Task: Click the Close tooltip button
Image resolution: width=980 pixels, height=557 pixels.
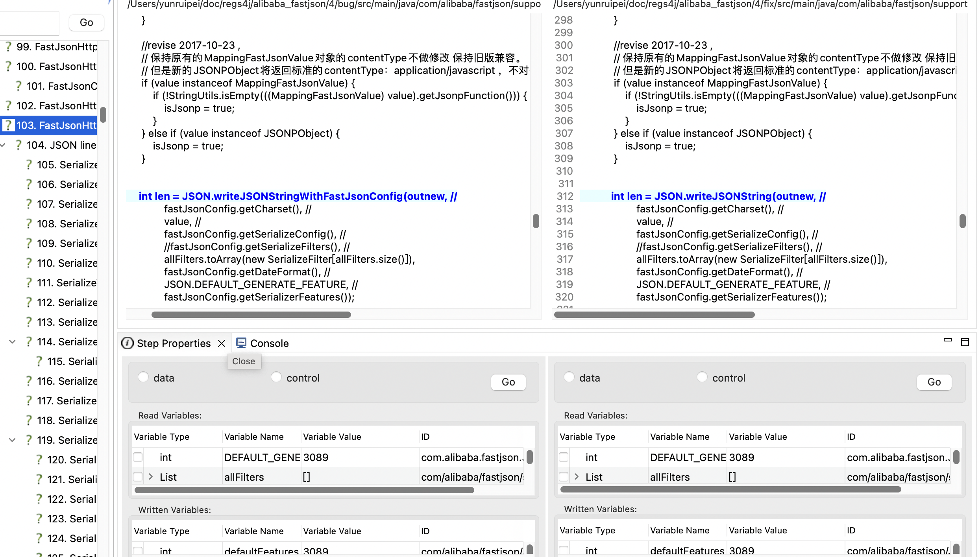Action: [244, 361]
